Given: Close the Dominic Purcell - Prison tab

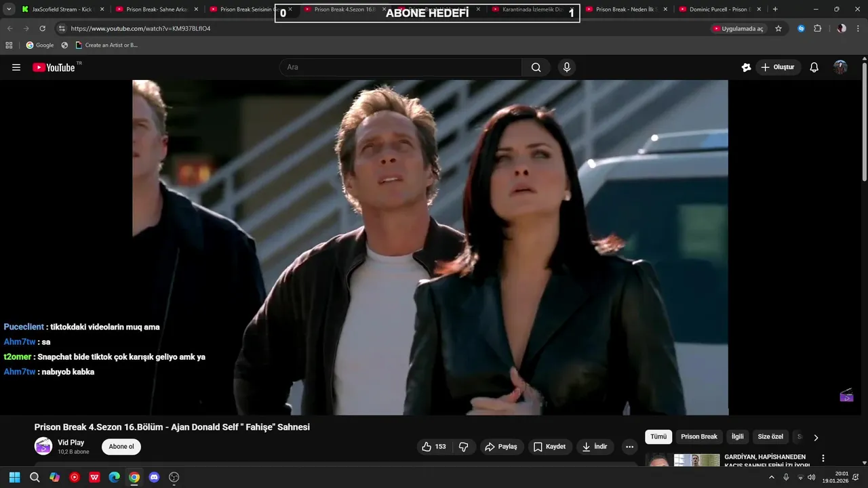Looking at the screenshot, I should point(759,9).
